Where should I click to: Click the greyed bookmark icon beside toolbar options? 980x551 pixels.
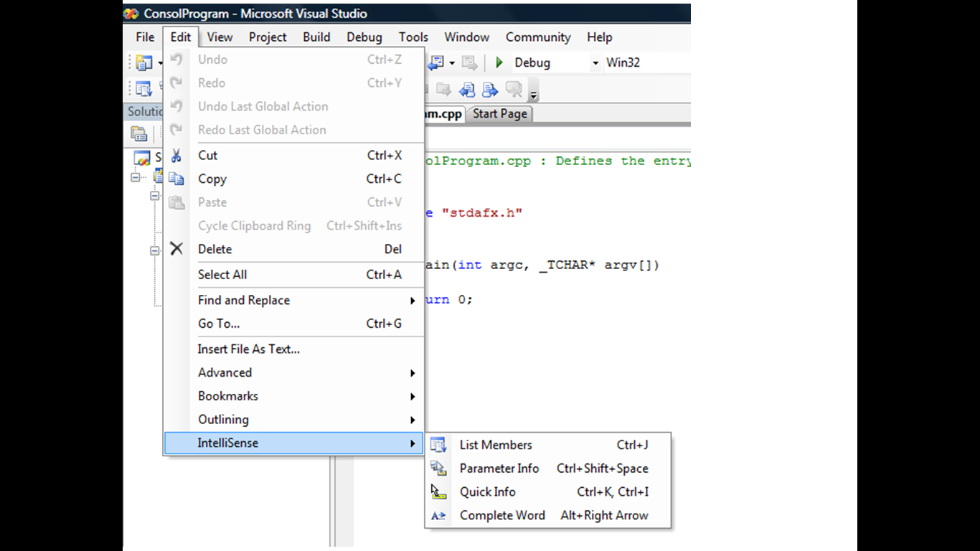514,89
